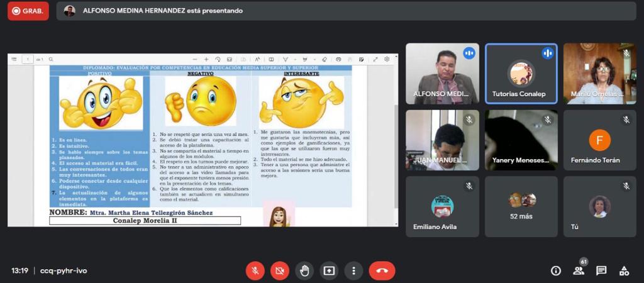The image size is (644, 283).
Task: Click the Present now button
Action: pos(329,270)
